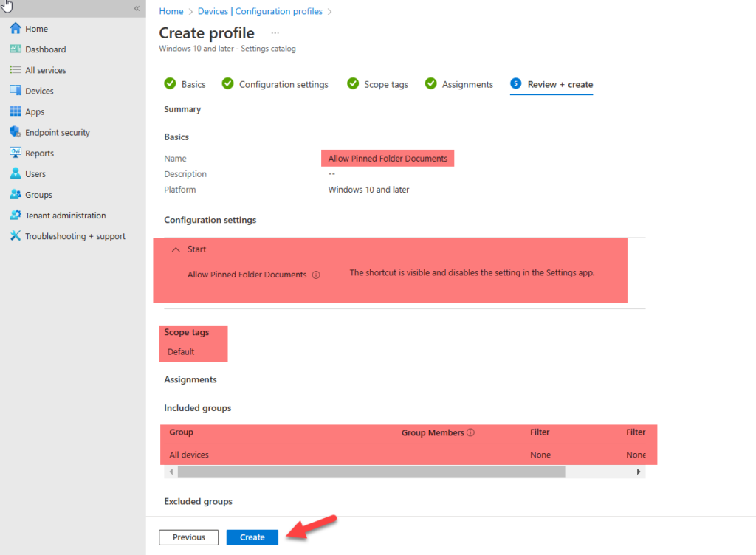Click the Users icon in the sidebar
Screen dimensions: 756x555
tap(16, 173)
